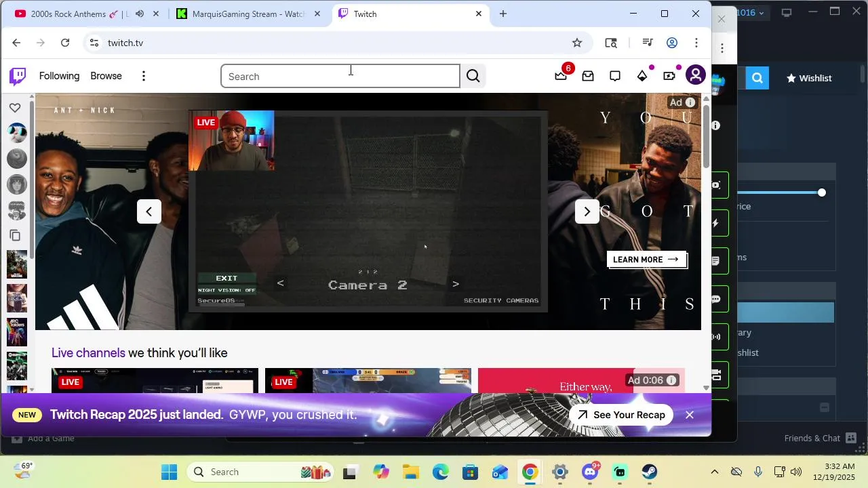
Task: Click the ad info icon on banner
Action: [690, 102]
